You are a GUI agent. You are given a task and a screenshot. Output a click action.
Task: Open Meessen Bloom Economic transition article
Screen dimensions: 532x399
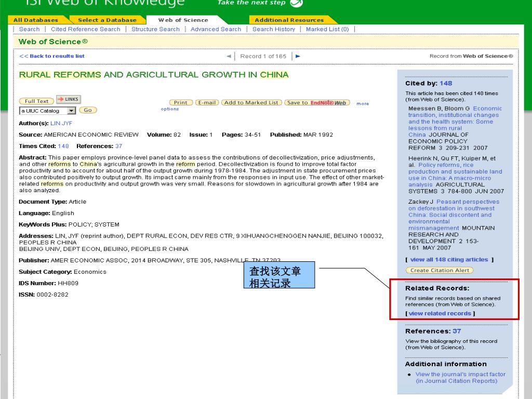[x=455, y=122]
